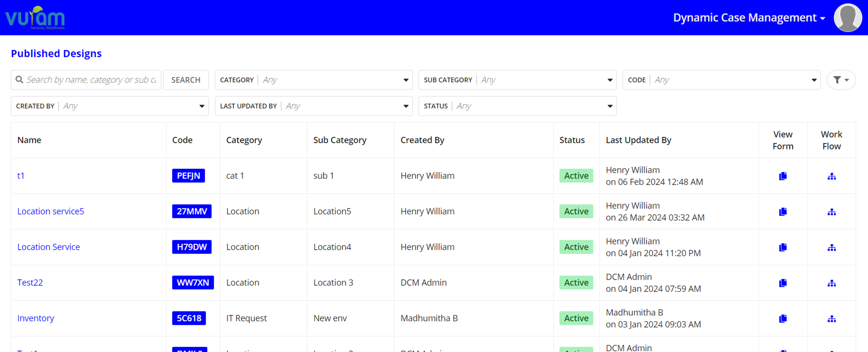Click the 27MMV code badge

pyautogui.click(x=192, y=211)
